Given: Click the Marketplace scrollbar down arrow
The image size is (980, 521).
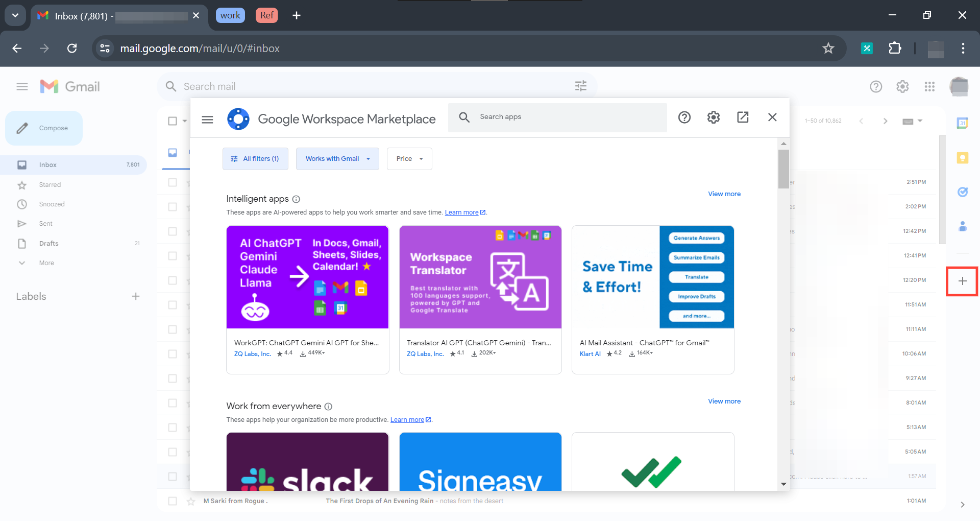Looking at the screenshot, I should 783,484.
